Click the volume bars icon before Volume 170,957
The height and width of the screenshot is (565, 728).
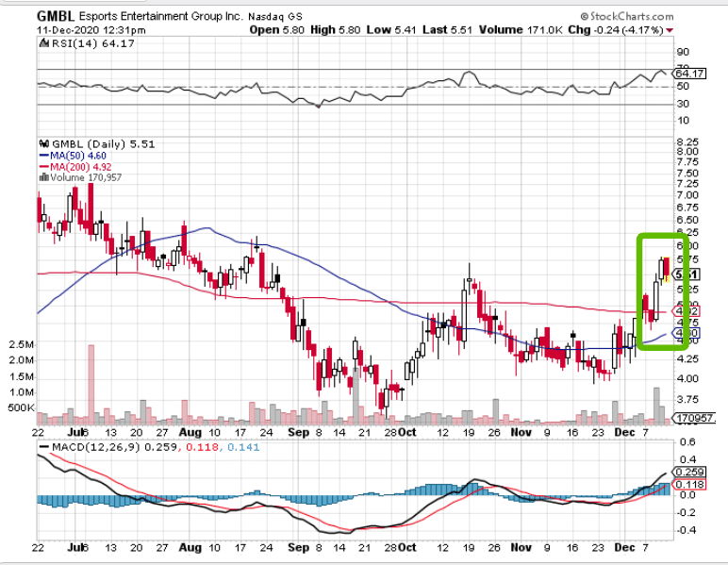(x=44, y=177)
